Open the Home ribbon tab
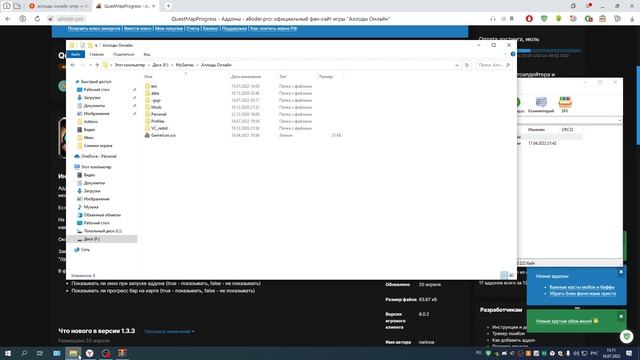 [x=97, y=54]
